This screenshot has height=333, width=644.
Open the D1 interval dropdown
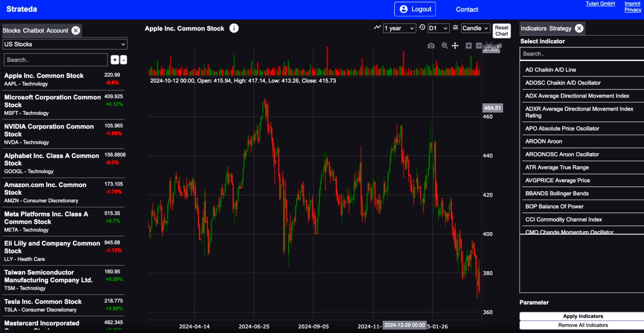pos(438,28)
